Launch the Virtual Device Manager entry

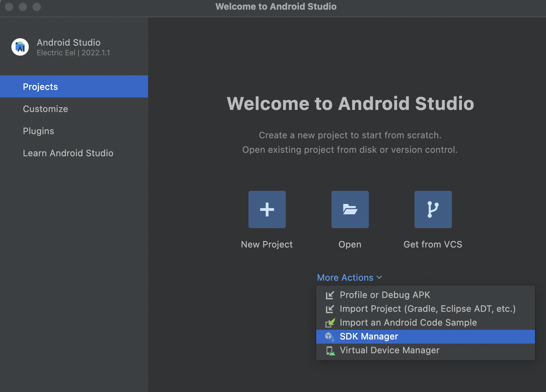[x=426, y=350]
